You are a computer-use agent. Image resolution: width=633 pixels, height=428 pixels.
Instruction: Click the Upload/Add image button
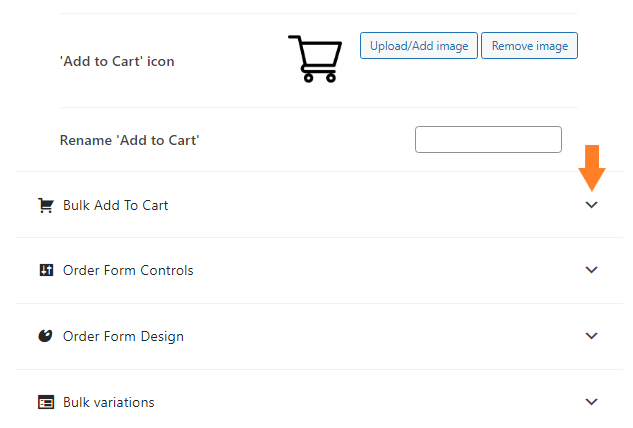(x=419, y=46)
